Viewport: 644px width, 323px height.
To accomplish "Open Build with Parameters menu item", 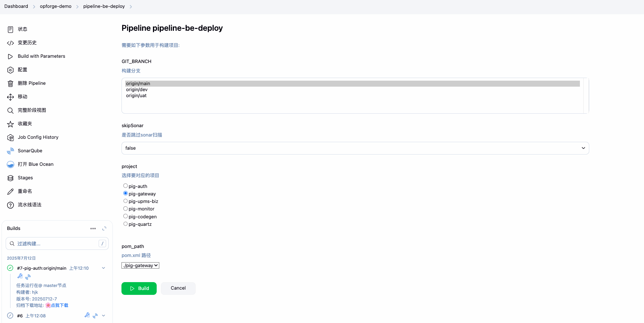I will (x=41, y=56).
